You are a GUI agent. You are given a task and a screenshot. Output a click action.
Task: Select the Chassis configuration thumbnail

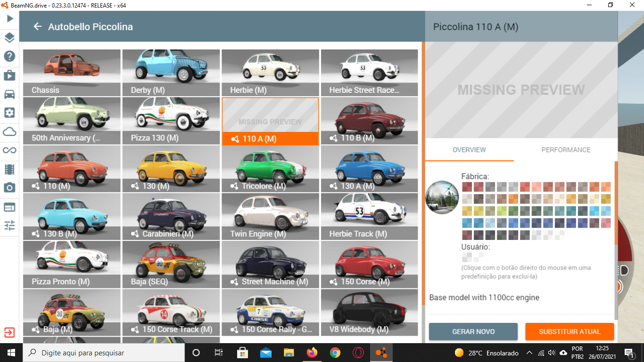(72, 73)
